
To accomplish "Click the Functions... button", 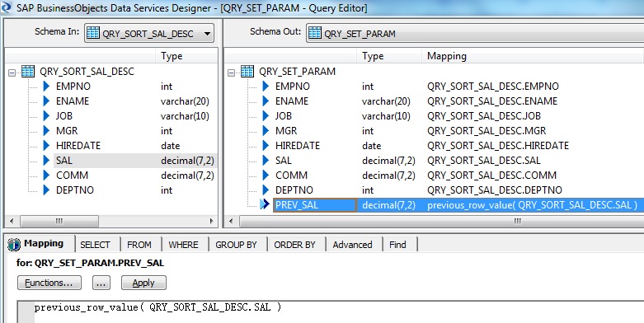I will pos(49,283).
